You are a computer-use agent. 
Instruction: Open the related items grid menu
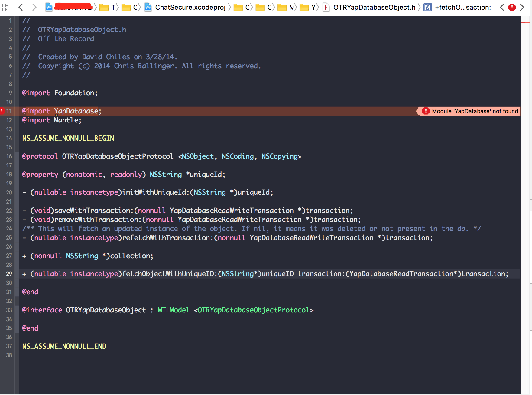pos(6,7)
